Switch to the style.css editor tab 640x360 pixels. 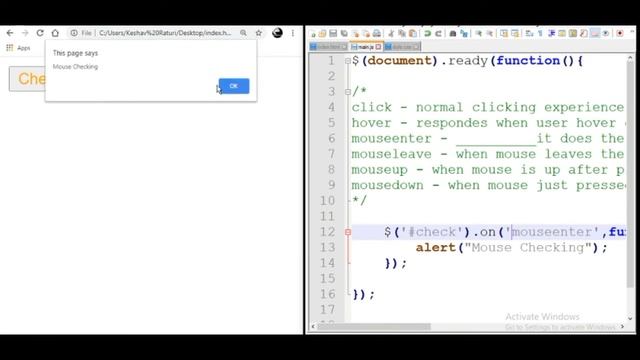point(402,47)
